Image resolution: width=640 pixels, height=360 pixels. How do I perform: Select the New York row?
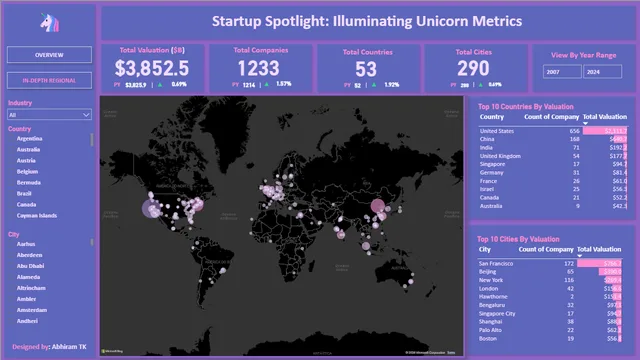[x=550, y=280]
